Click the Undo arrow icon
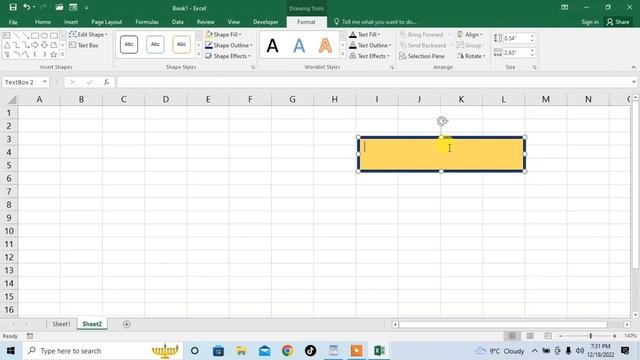The width and height of the screenshot is (640, 360). click(27, 7)
